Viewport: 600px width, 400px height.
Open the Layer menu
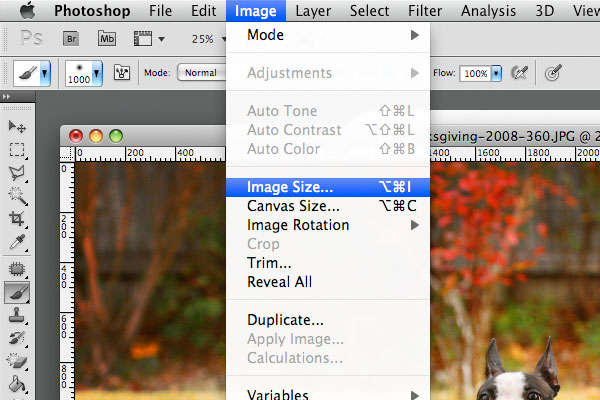tap(313, 11)
